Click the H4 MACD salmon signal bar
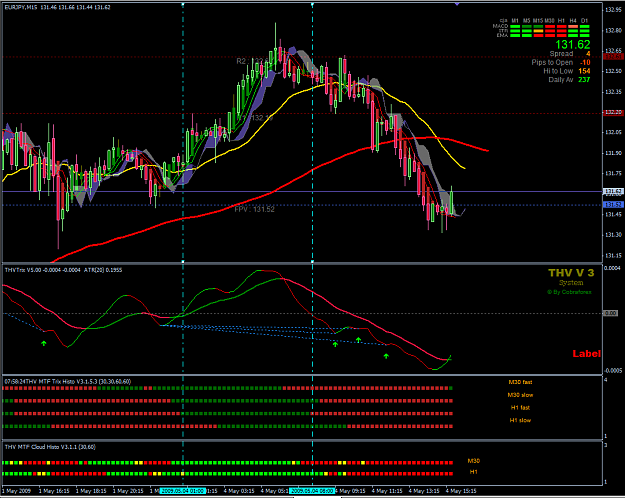 [573, 27]
